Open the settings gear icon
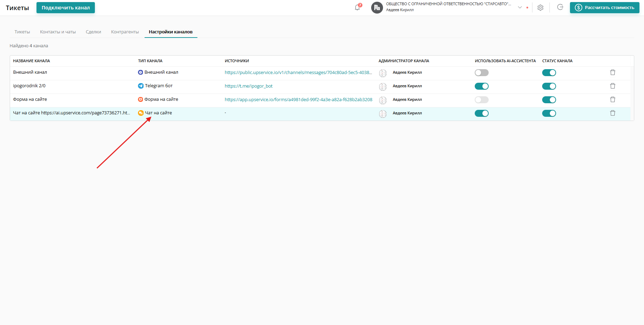 (540, 8)
